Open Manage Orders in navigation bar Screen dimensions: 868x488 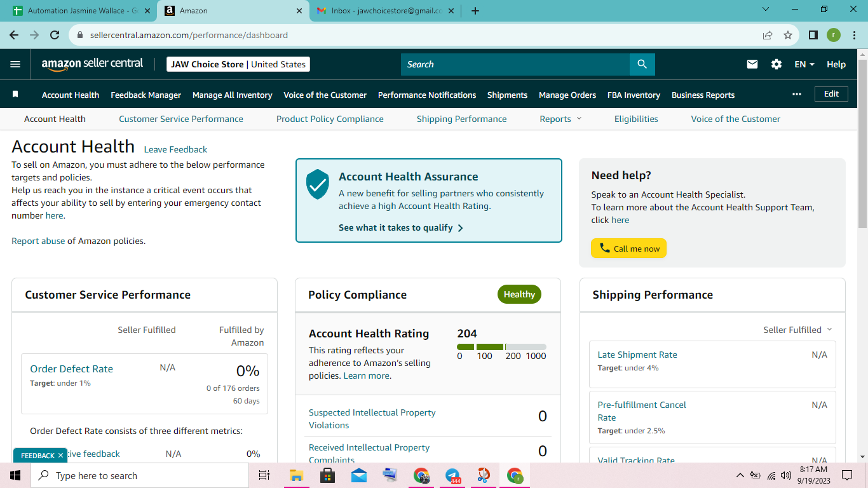[x=567, y=95]
